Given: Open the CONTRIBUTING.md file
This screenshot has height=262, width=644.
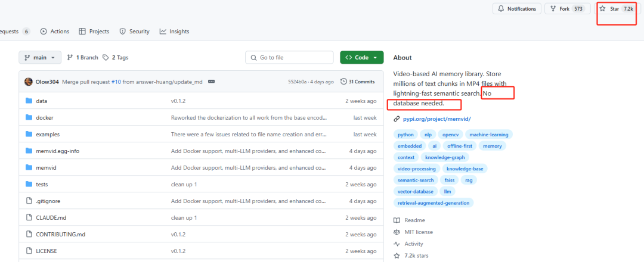Looking at the screenshot, I should point(61,234).
